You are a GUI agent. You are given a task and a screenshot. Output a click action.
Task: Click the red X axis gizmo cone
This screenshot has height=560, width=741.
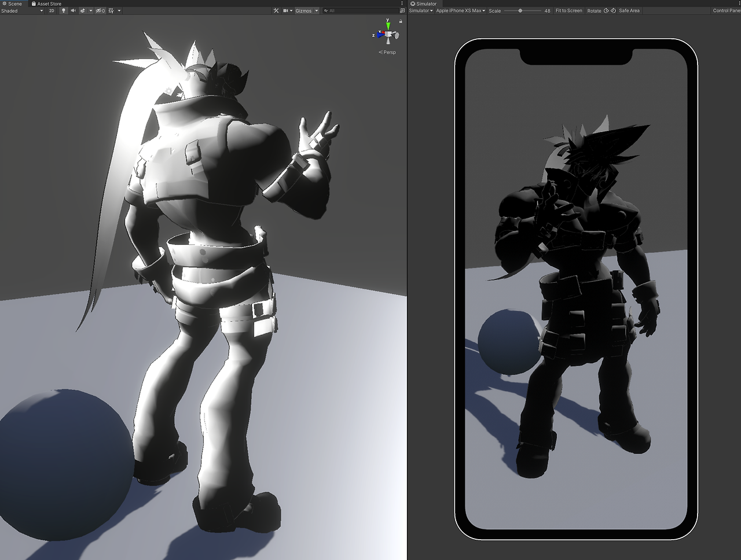[383, 32]
